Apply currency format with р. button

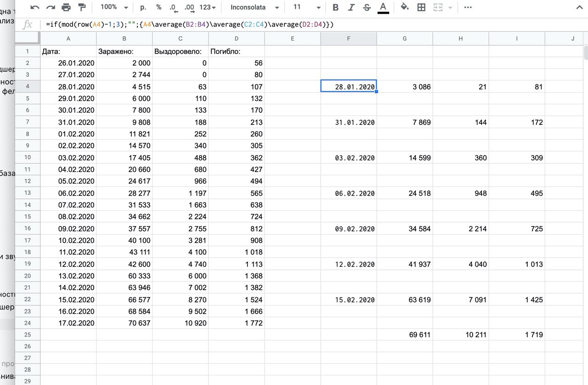143,7
